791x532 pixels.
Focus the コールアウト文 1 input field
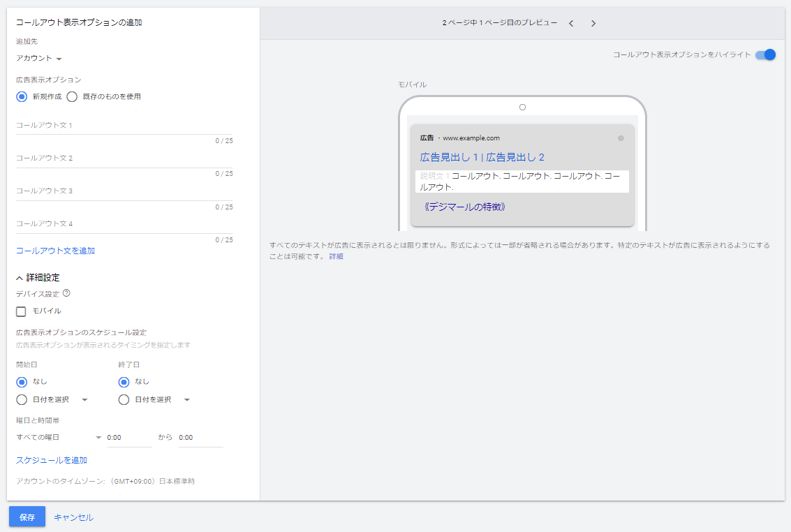pyautogui.click(x=124, y=126)
